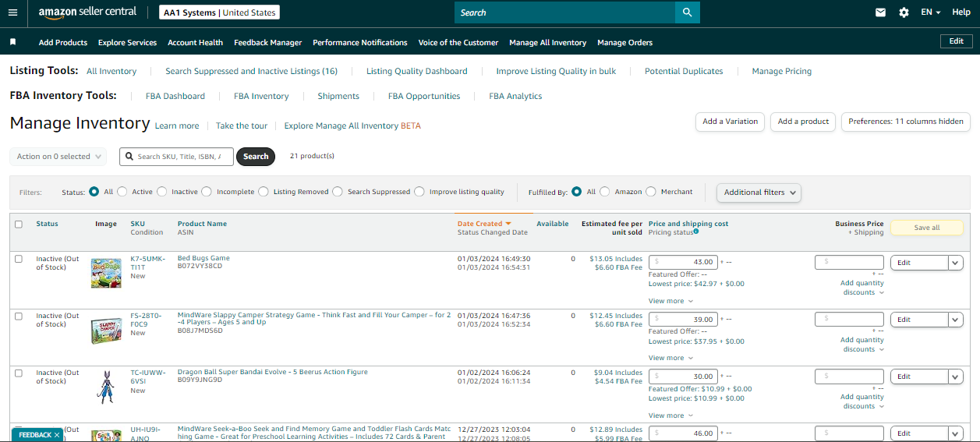Expand View more for Bed Bugs Game
Screen dimensions: 980x442
pos(670,301)
